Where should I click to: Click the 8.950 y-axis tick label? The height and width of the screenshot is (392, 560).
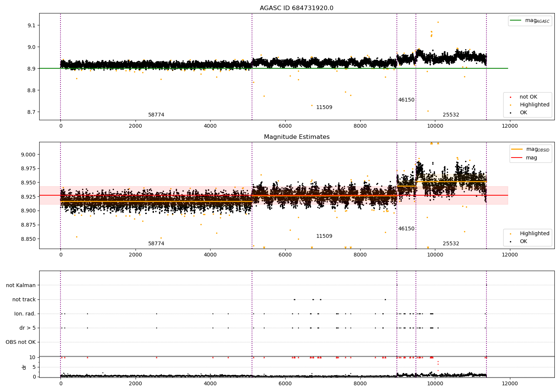click(28, 183)
